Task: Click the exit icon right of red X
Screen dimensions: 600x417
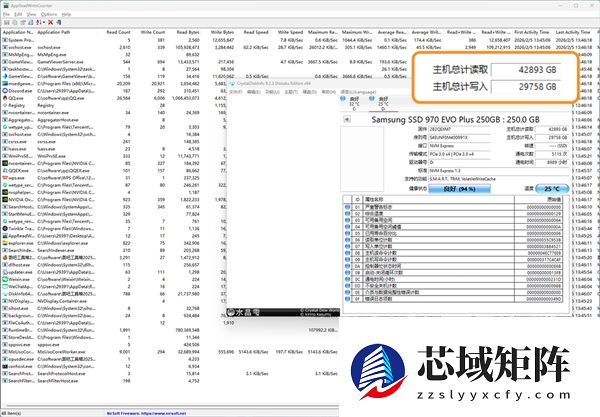Action: pyautogui.click(x=59, y=23)
